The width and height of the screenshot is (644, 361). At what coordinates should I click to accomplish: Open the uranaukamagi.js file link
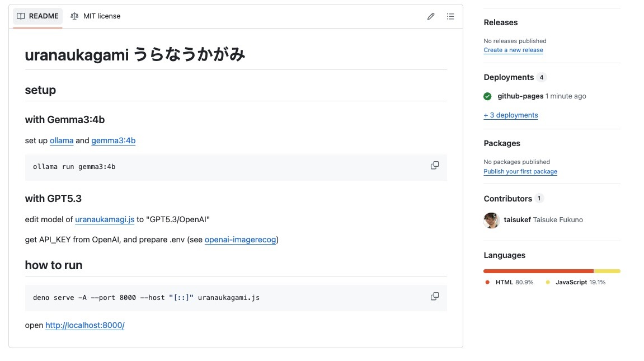click(x=105, y=219)
